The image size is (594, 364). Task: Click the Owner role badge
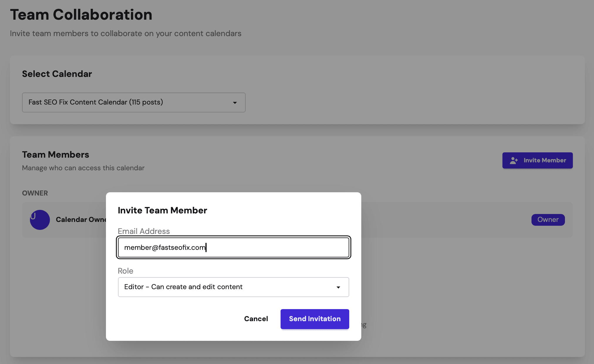[548, 220]
